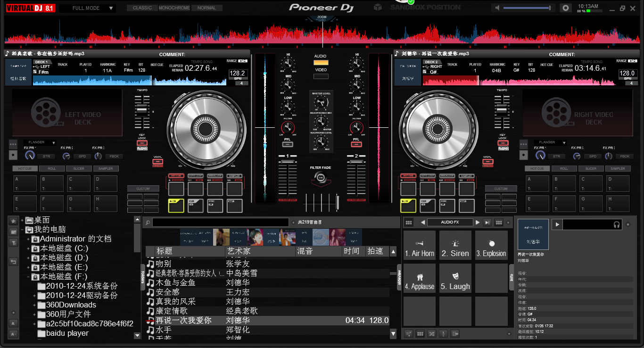Click the left deck CUSTOM button
Viewport: 644px width, 348px height.
click(143, 189)
